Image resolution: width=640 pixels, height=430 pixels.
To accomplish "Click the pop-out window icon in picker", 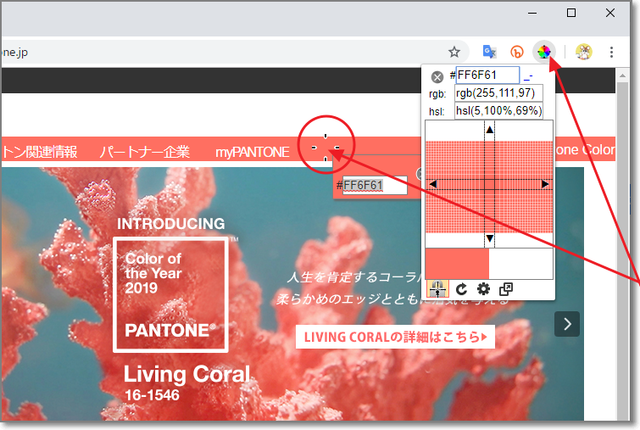I will (506, 289).
